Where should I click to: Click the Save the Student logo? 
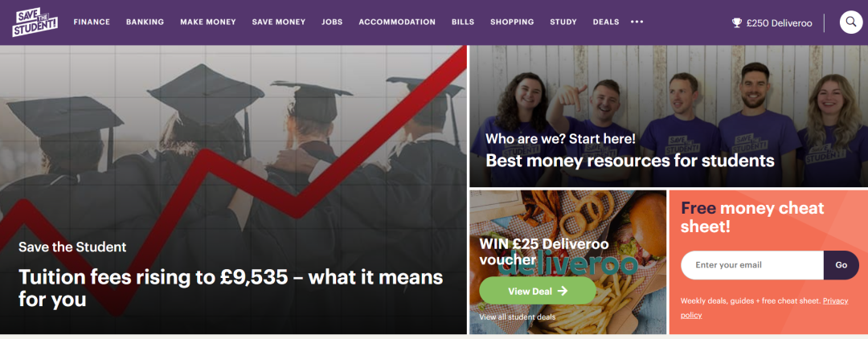point(35,22)
